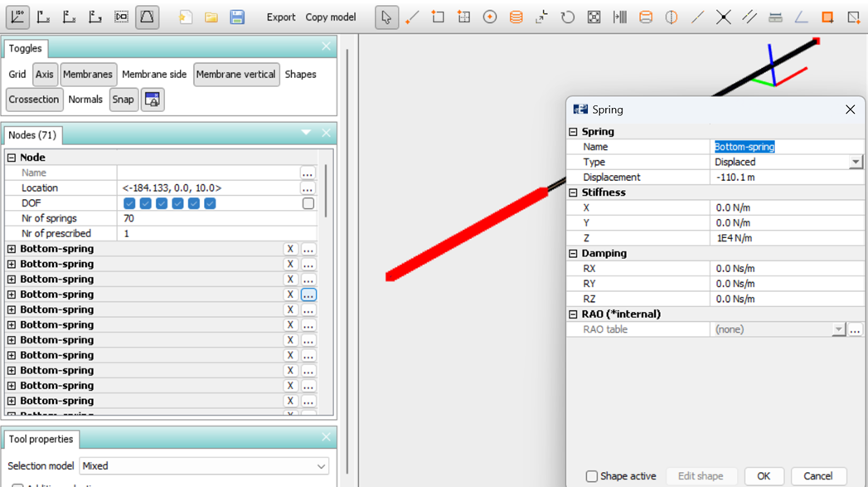
Task: Open a model with the folder icon
Action: coord(211,17)
